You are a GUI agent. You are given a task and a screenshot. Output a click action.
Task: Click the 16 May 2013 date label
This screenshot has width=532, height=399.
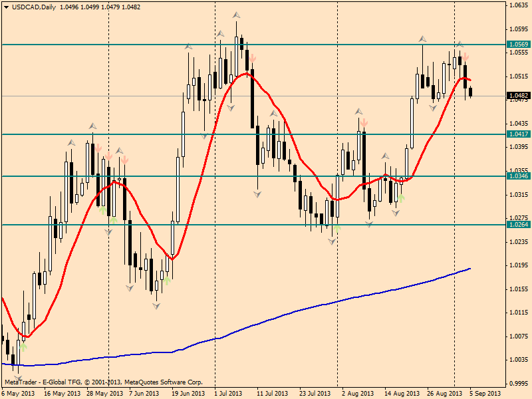(x=62, y=394)
